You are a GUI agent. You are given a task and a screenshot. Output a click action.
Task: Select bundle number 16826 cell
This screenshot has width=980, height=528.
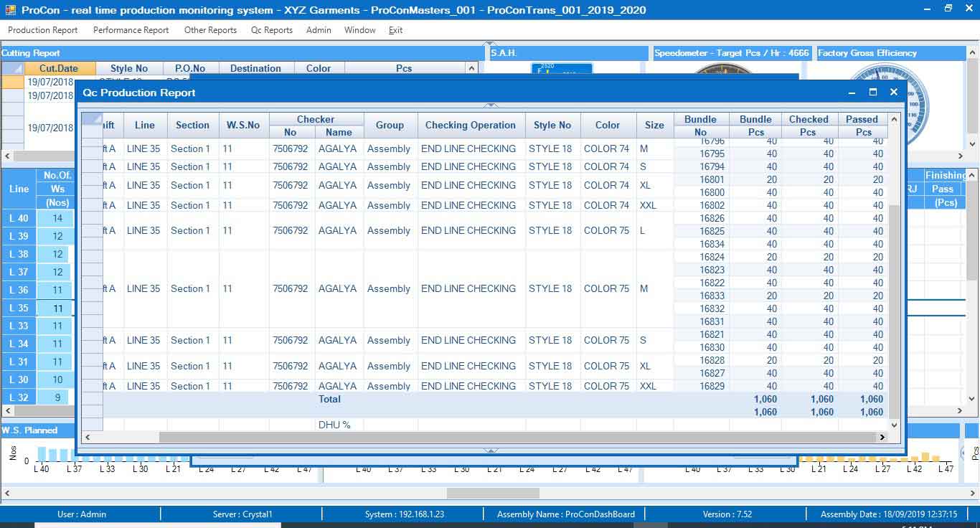(702, 218)
